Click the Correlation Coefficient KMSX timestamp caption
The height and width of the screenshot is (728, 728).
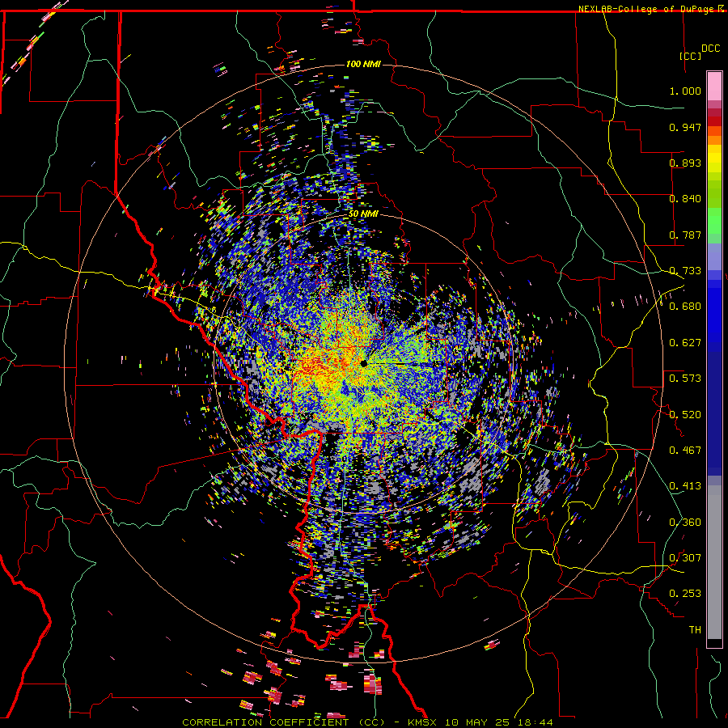tap(367, 722)
